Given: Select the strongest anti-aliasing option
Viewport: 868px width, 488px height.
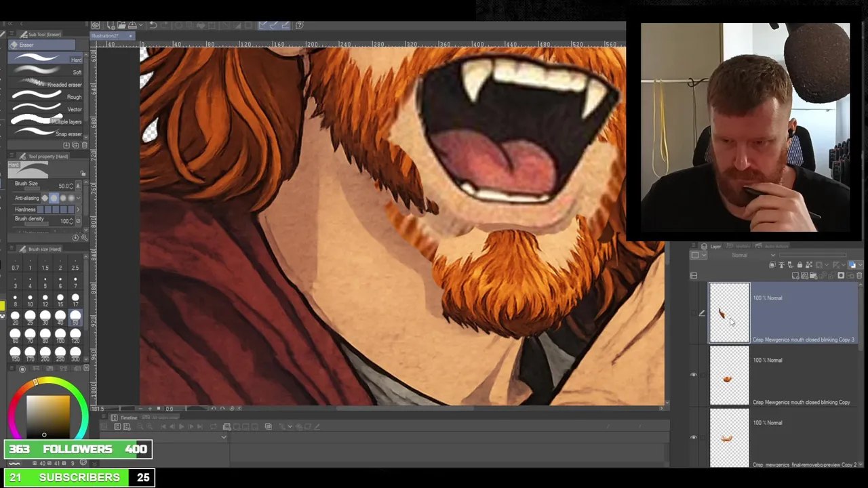Looking at the screenshot, I should point(71,198).
